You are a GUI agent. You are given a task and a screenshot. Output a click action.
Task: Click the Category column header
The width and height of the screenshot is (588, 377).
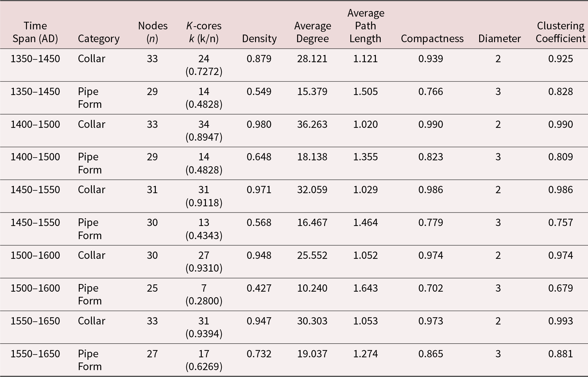pyautogui.click(x=98, y=38)
